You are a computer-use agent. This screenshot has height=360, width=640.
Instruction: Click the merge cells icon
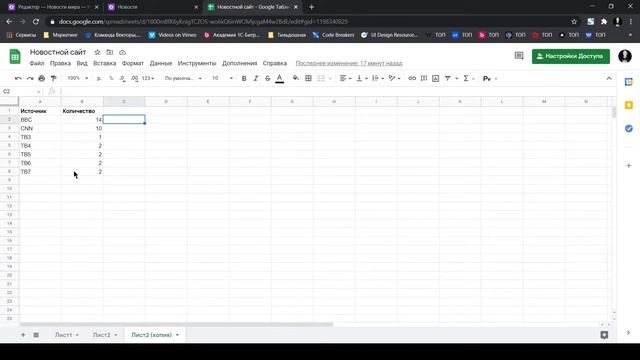point(321,78)
